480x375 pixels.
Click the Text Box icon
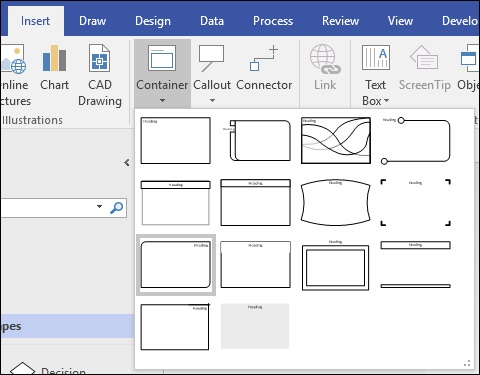[x=376, y=57]
